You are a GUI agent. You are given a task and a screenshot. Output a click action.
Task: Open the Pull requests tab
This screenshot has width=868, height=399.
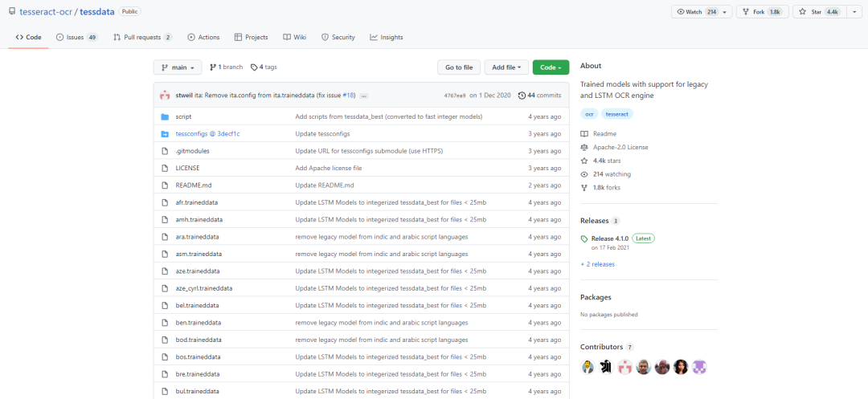tap(143, 37)
